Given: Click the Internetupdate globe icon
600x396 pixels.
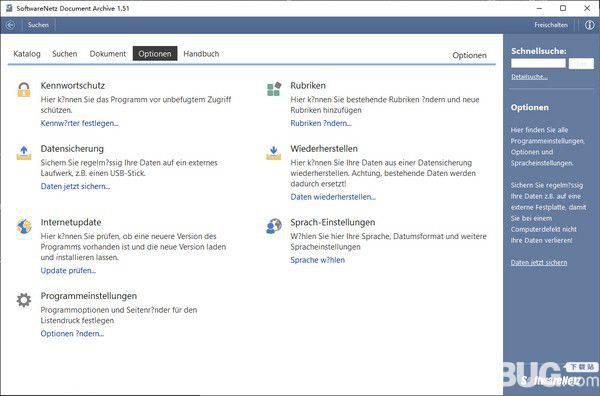Looking at the screenshot, I should [24, 226].
